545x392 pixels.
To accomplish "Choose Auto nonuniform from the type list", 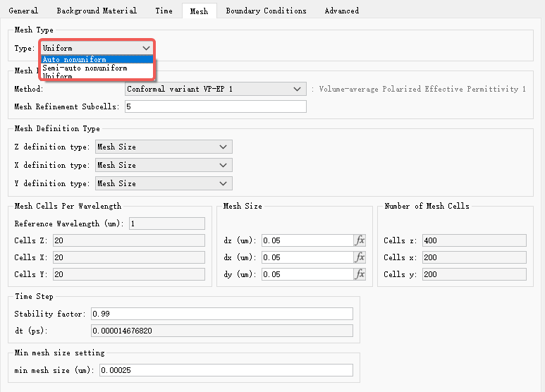I will [97, 59].
